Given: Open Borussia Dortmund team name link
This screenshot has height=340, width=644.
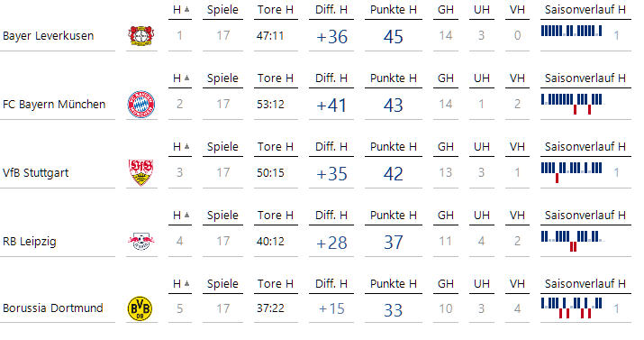Looking at the screenshot, I should (52, 308).
